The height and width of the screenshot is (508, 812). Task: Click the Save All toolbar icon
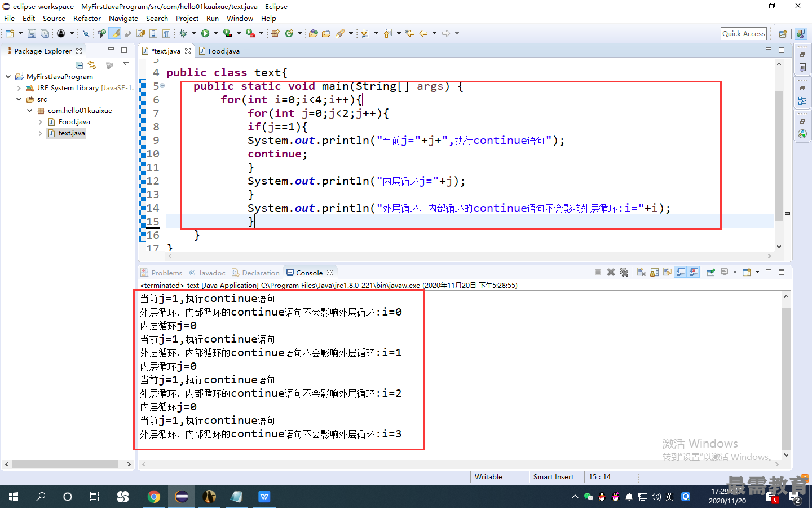click(x=45, y=33)
